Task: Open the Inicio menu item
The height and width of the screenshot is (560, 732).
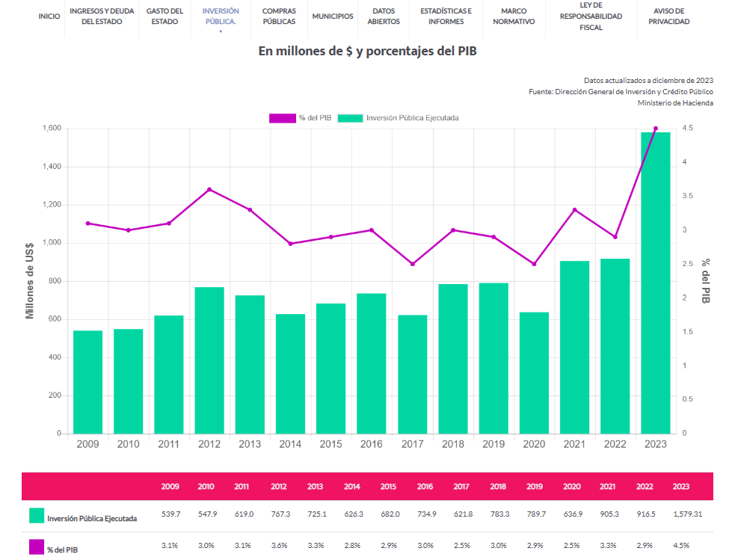Action: (x=49, y=16)
